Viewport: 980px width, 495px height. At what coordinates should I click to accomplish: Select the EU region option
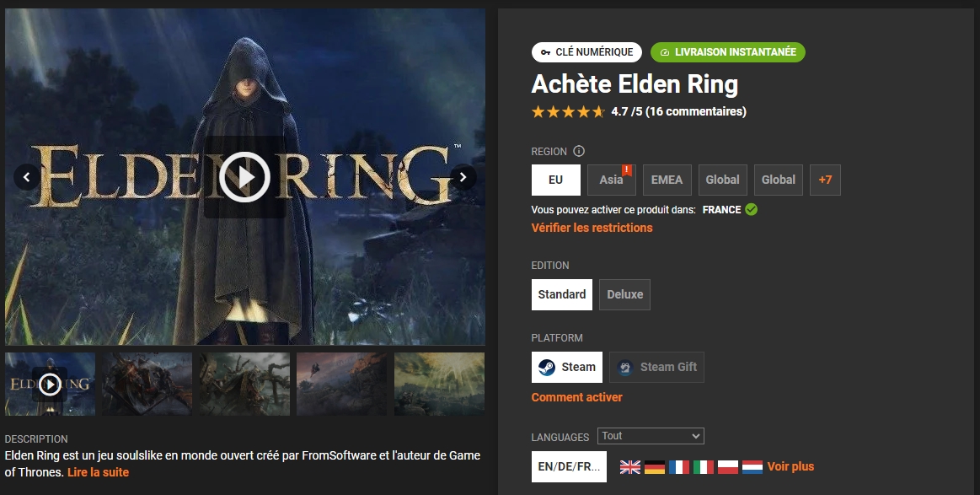555,180
